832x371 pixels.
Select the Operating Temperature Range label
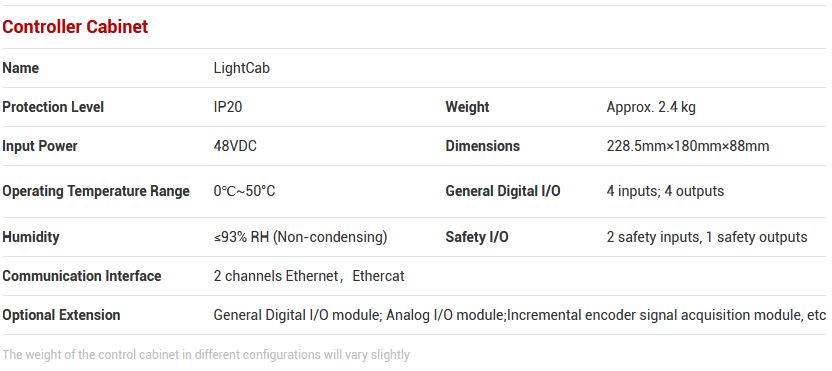coord(96,191)
